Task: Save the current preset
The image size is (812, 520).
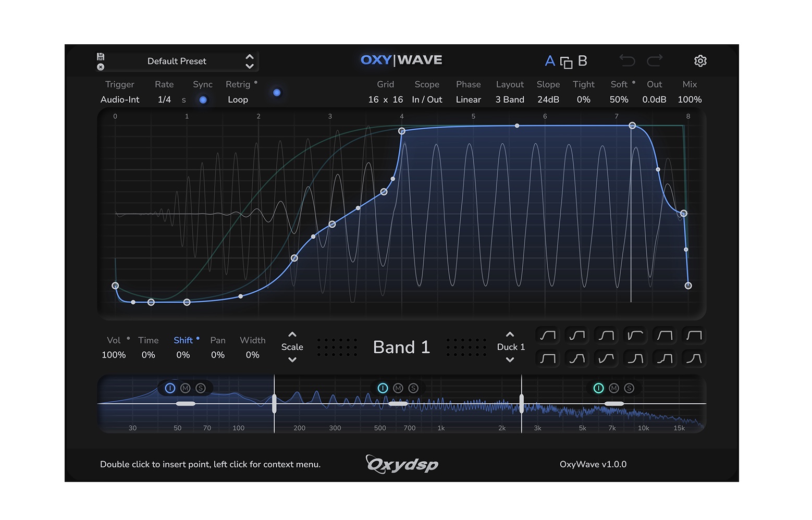Action: 101,56
